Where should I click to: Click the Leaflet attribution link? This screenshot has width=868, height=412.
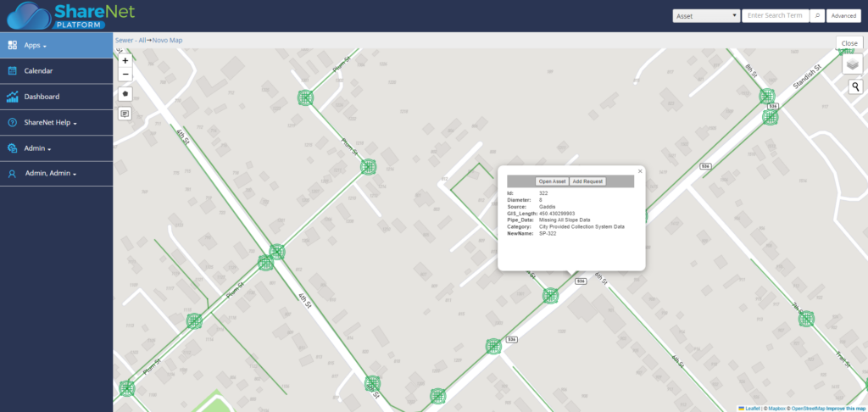click(753, 408)
